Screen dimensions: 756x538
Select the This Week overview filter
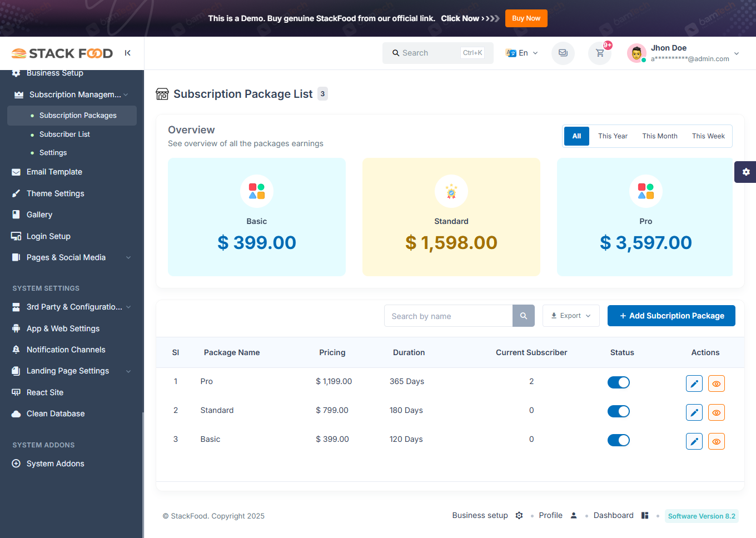tap(708, 136)
